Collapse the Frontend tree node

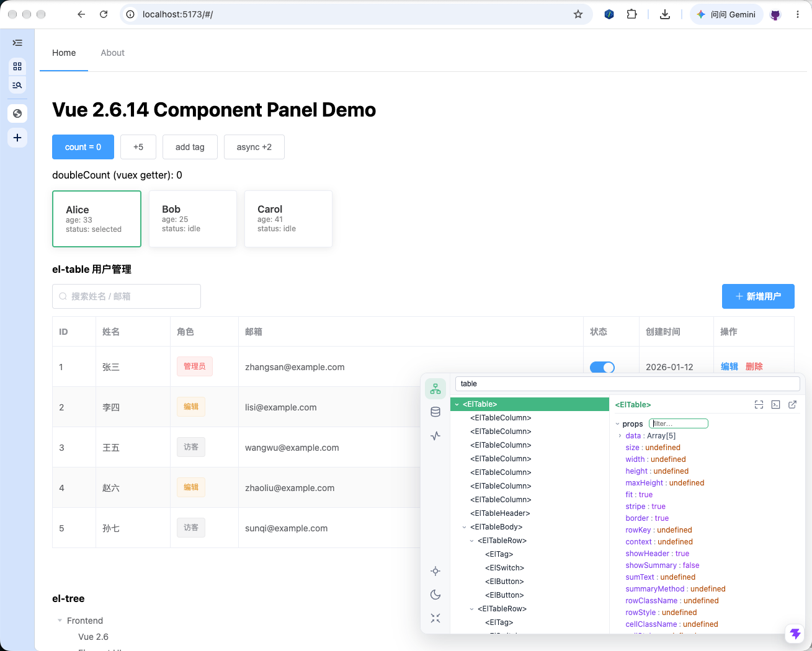(60, 621)
